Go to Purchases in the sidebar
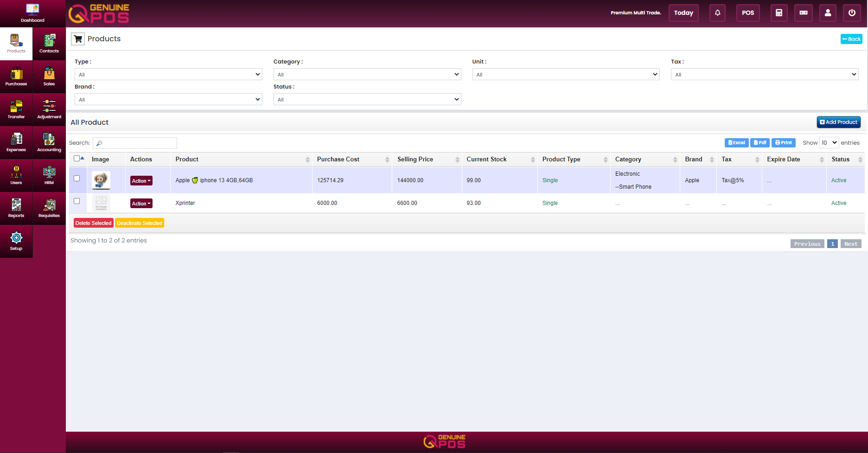Viewport: 868px width, 453px height. coord(16,77)
